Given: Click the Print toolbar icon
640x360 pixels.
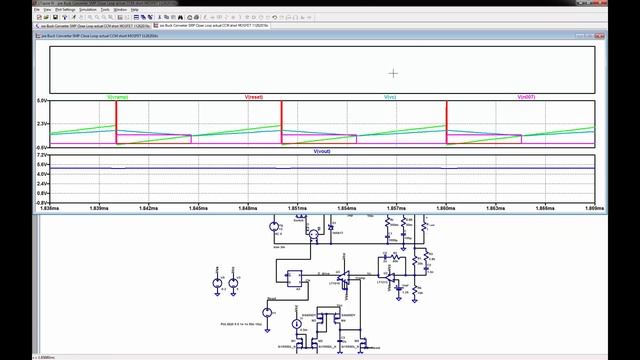Looking at the screenshot, I should [x=197, y=17].
